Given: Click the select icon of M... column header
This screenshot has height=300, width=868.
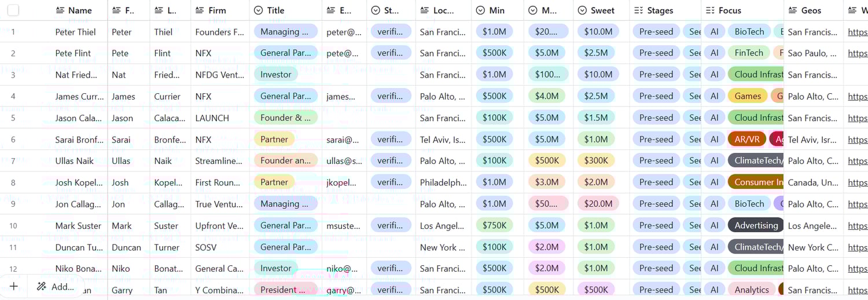Looking at the screenshot, I should coord(533,10).
